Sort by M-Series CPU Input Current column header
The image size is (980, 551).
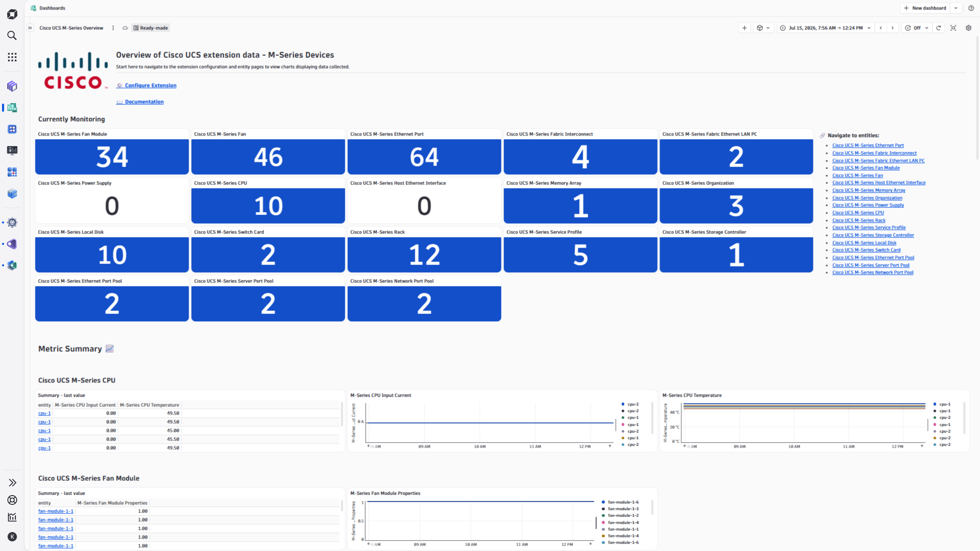pos(85,405)
